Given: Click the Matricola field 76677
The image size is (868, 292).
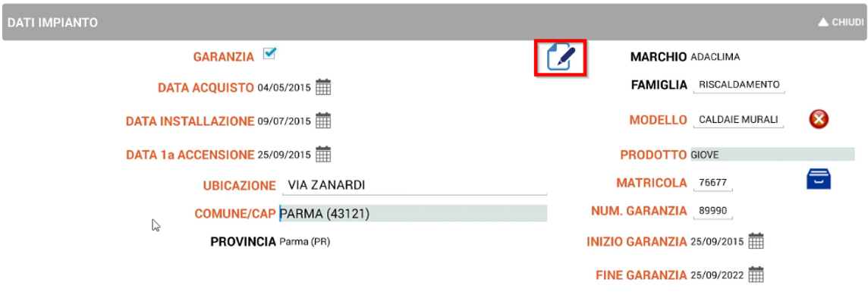Looking at the screenshot, I should point(713,183).
